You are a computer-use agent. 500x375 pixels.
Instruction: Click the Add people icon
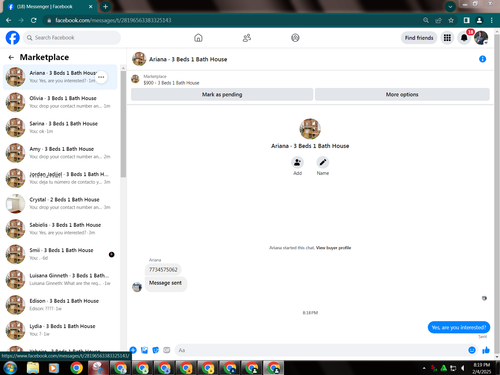click(x=297, y=162)
